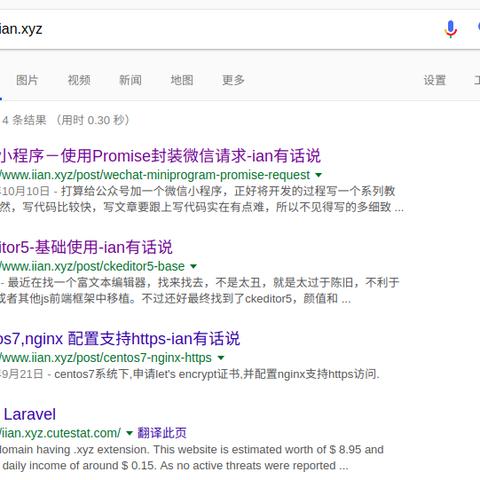
Task: Expand dropdown arrow next to ckeditor5-base URL
Action: click(x=193, y=266)
